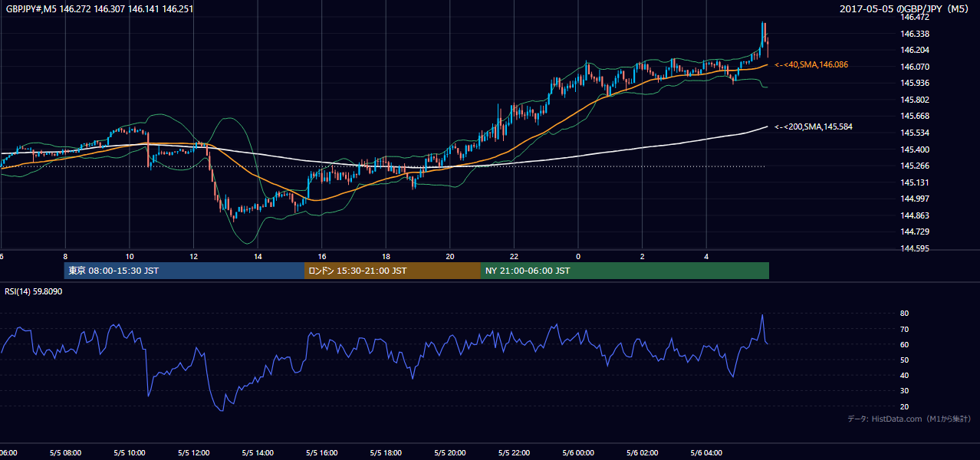
Task: Click hour tick 10 under price chart
Action: [x=129, y=256]
